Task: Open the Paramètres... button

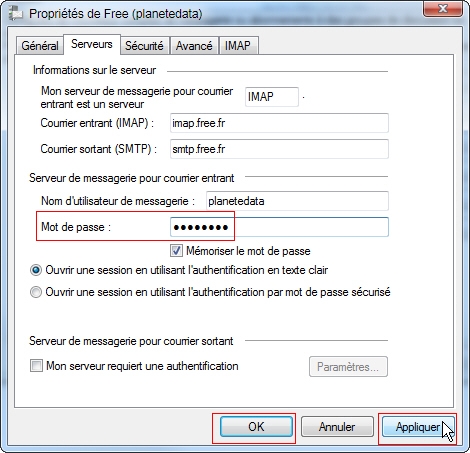Action: coord(348,367)
